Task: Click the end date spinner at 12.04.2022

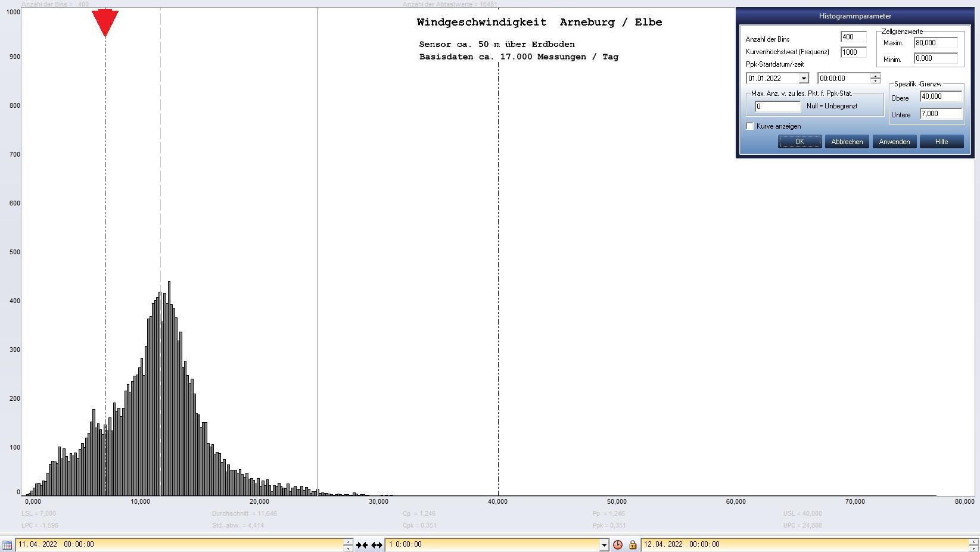Action: [973, 545]
